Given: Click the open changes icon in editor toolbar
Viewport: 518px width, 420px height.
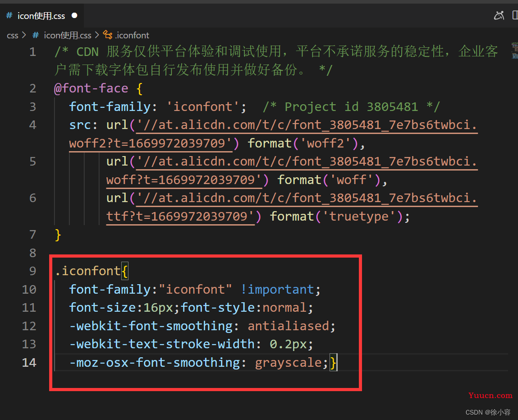Looking at the screenshot, I should 499,15.
